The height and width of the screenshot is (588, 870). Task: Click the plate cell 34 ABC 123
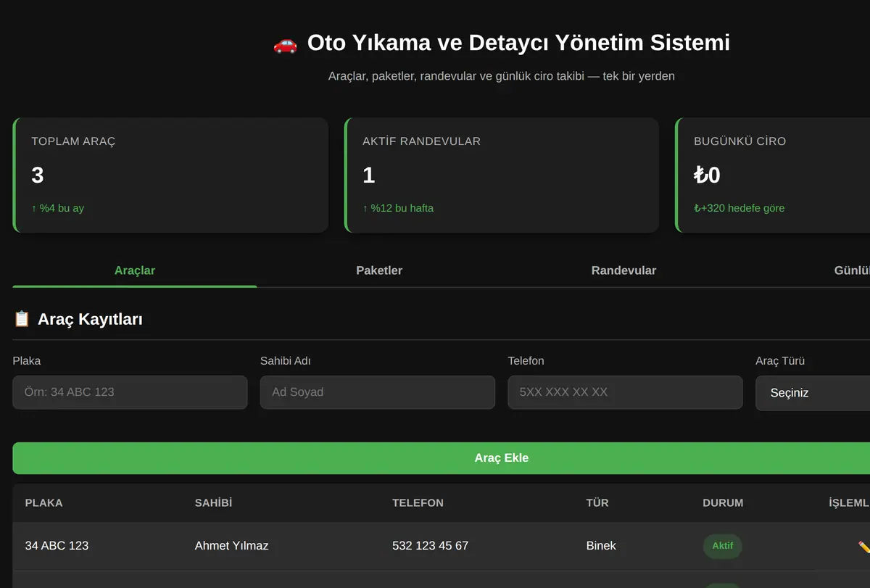pyautogui.click(x=57, y=545)
